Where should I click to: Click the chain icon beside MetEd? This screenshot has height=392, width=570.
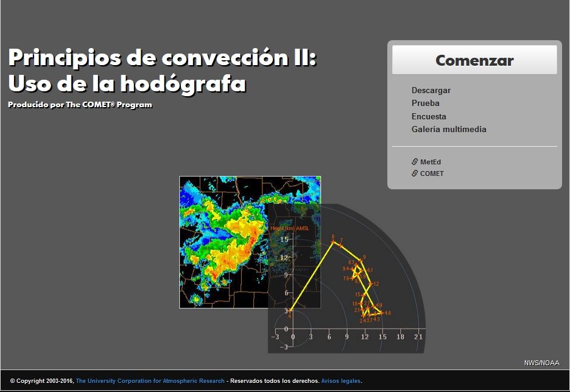(415, 162)
